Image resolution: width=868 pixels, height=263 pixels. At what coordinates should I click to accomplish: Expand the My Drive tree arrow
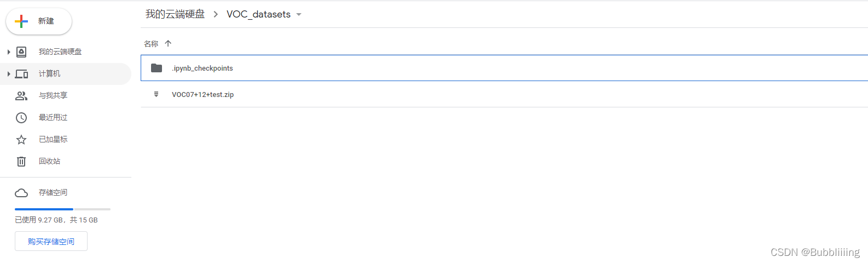[9, 52]
